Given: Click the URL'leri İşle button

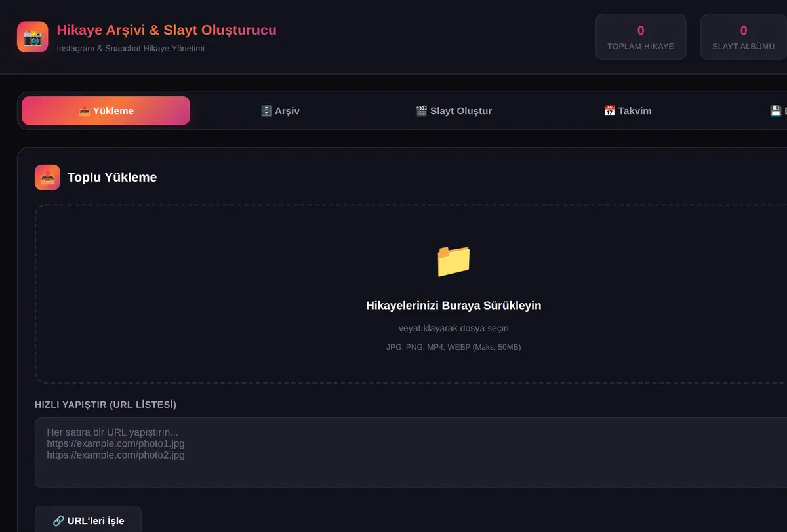Looking at the screenshot, I should 88,521.
